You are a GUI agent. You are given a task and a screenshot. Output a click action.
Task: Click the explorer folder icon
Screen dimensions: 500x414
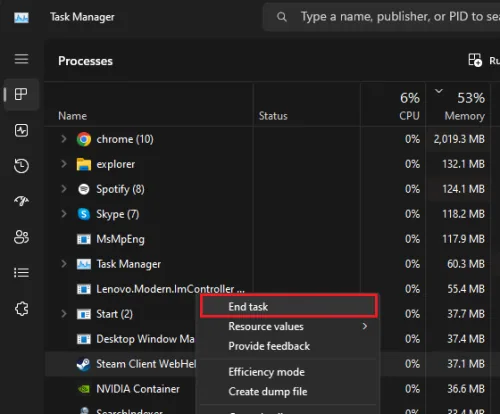[84, 164]
